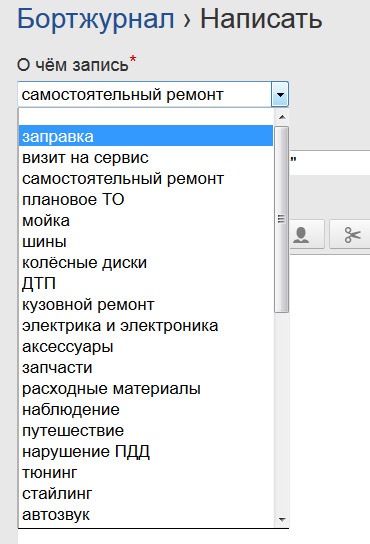Select самостоятельный ремонт in the list
370x544 pixels.
[x=146, y=179]
